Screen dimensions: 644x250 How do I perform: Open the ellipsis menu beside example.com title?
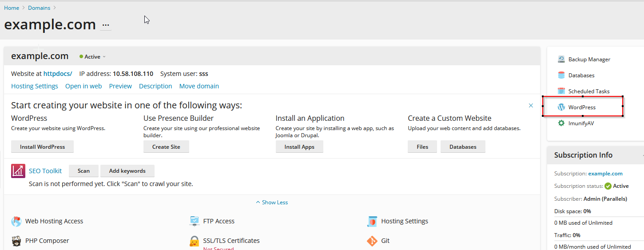[106, 25]
